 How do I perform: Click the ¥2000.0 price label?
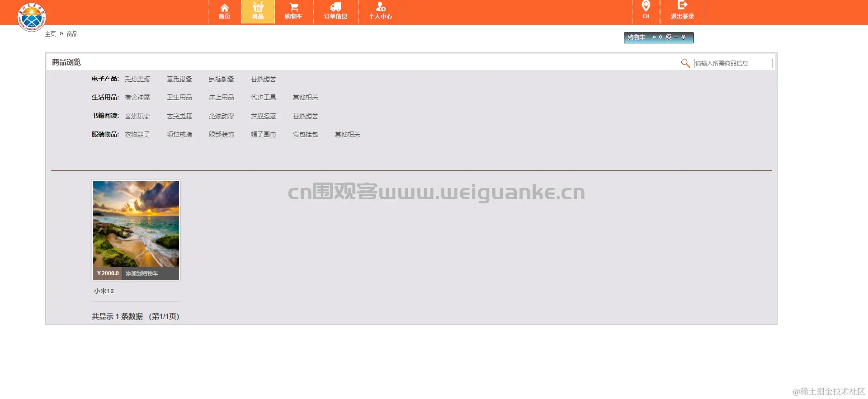[108, 273]
